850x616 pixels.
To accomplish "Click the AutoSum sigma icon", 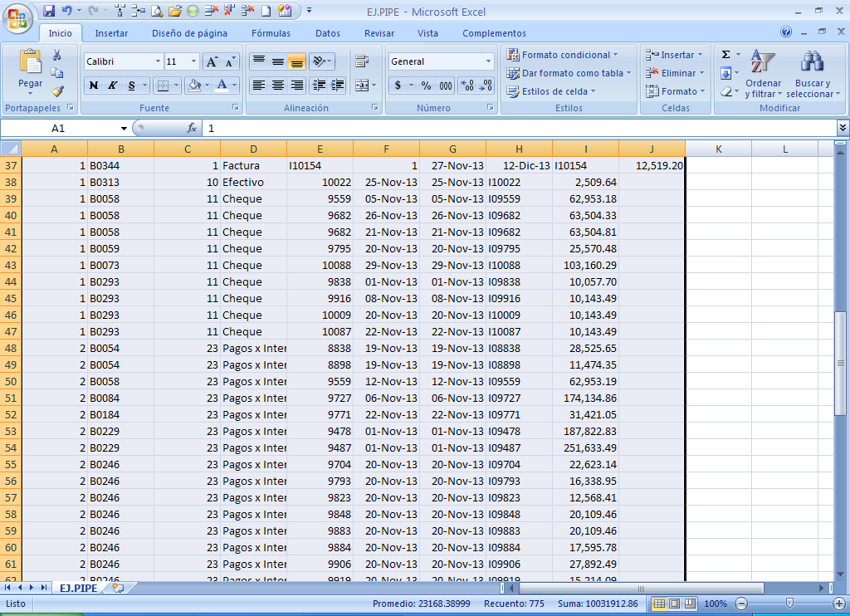I will point(725,54).
